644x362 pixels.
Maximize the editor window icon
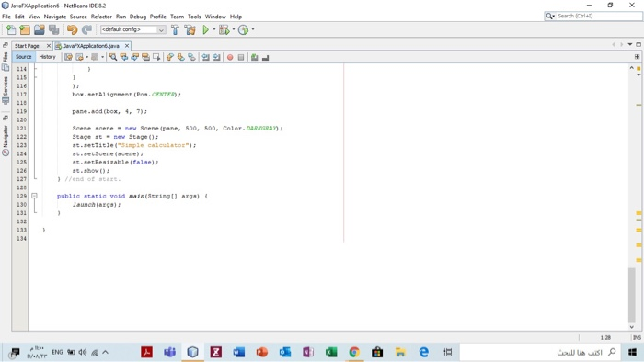coord(638,44)
